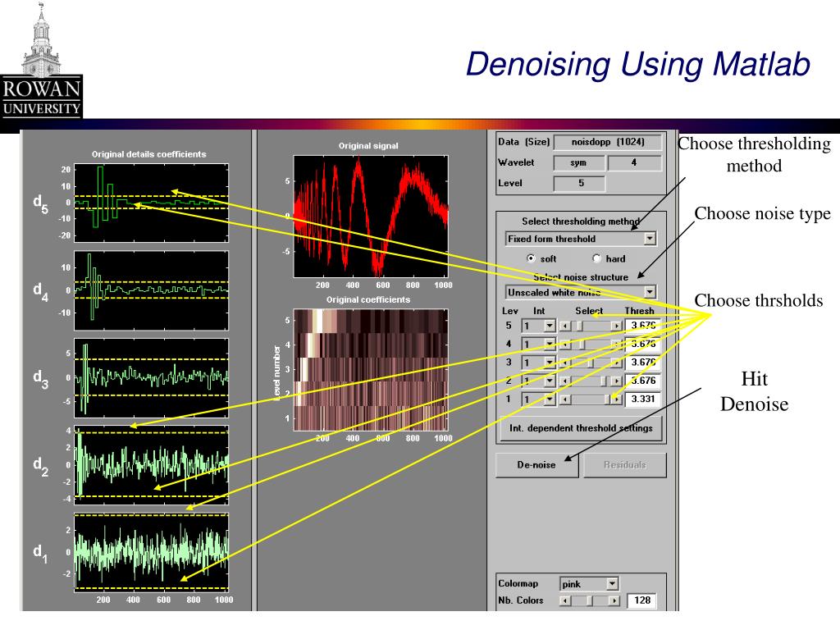The height and width of the screenshot is (630, 840).
Task: Decrease Nb. Colors with the left arrow
Action: point(564,600)
